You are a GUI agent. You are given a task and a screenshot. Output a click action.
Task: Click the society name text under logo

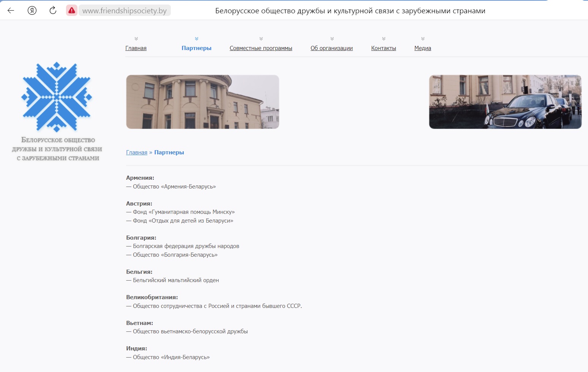tap(57, 149)
